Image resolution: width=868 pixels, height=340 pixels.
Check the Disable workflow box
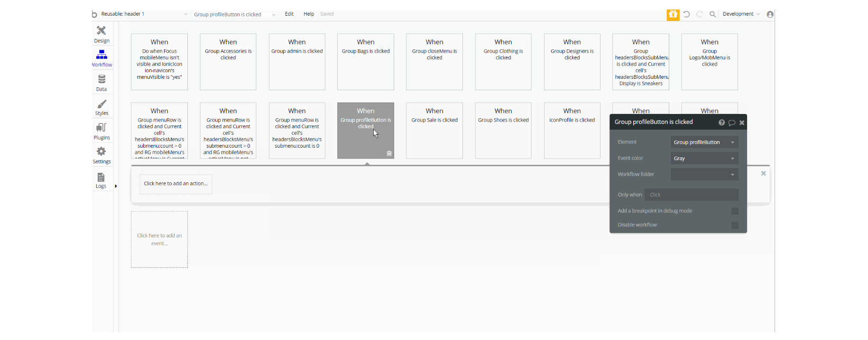coord(735,225)
